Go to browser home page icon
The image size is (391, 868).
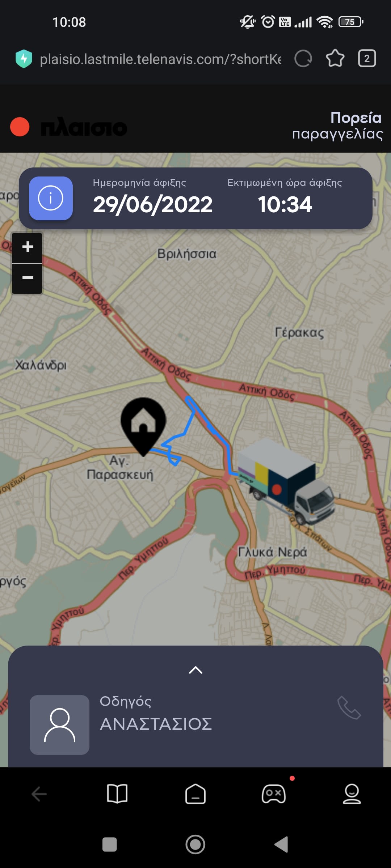[x=195, y=794]
